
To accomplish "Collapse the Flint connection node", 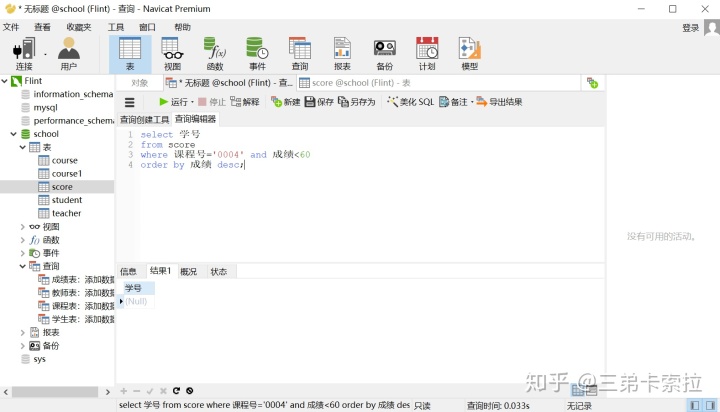I will coord(5,81).
